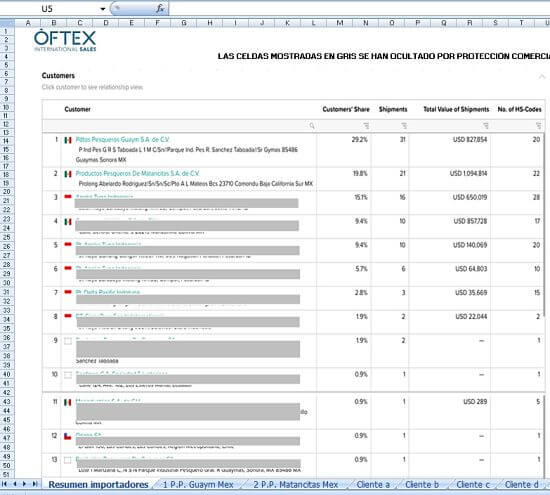The height and width of the screenshot is (495, 550).
Task: Click Chile flag icon in row 12
Action: [x=68, y=436]
